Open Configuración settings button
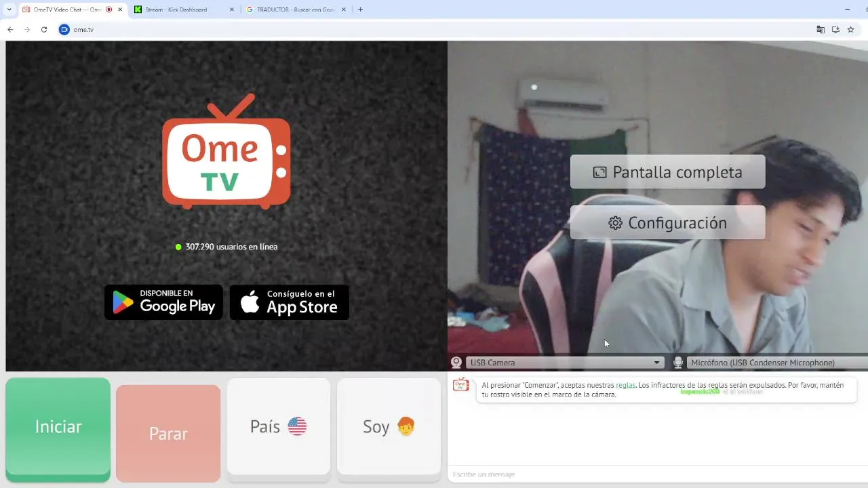Screen dimensions: 868x488 point(667,222)
